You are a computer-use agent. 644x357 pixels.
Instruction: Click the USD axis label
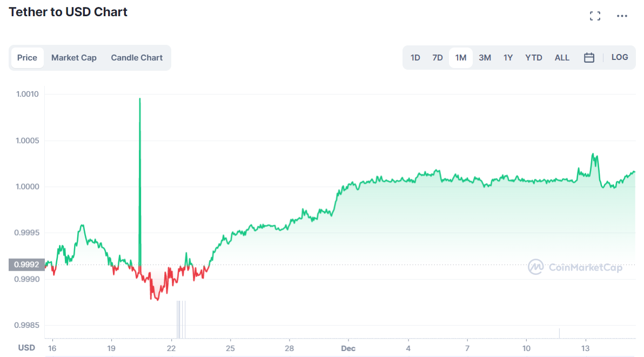(26, 347)
